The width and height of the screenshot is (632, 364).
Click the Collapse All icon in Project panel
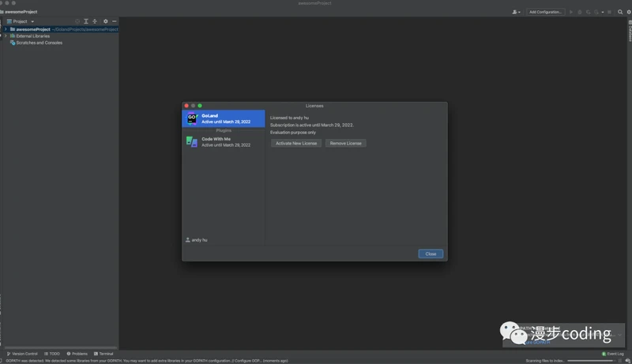pyautogui.click(x=95, y=21)
